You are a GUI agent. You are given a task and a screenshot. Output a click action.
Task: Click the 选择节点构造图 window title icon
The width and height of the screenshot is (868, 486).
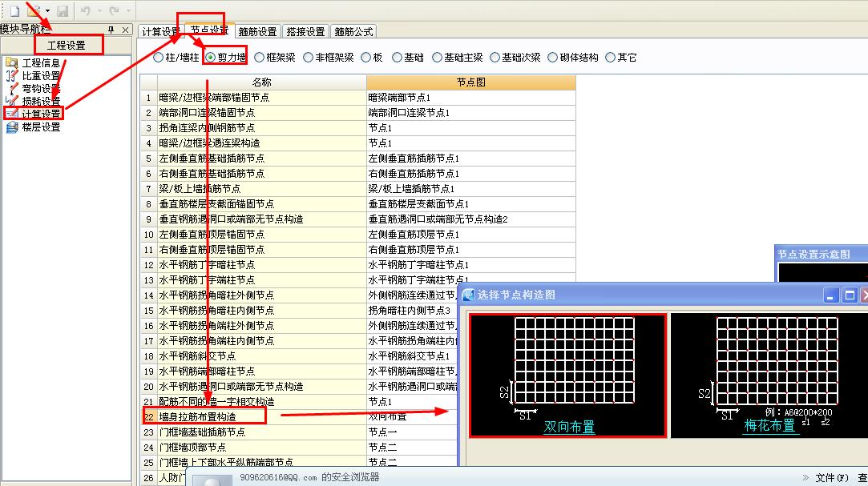click(468, 295)
